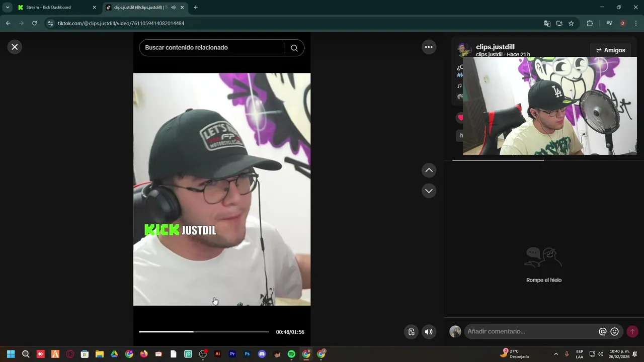Launch Firefox from taskbar

point(144,354)
